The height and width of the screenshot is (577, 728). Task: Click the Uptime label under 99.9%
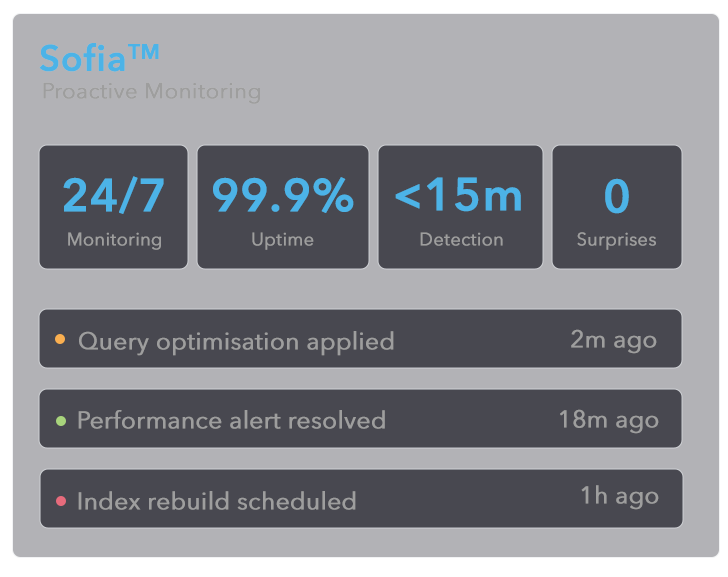tap(282, 240)
